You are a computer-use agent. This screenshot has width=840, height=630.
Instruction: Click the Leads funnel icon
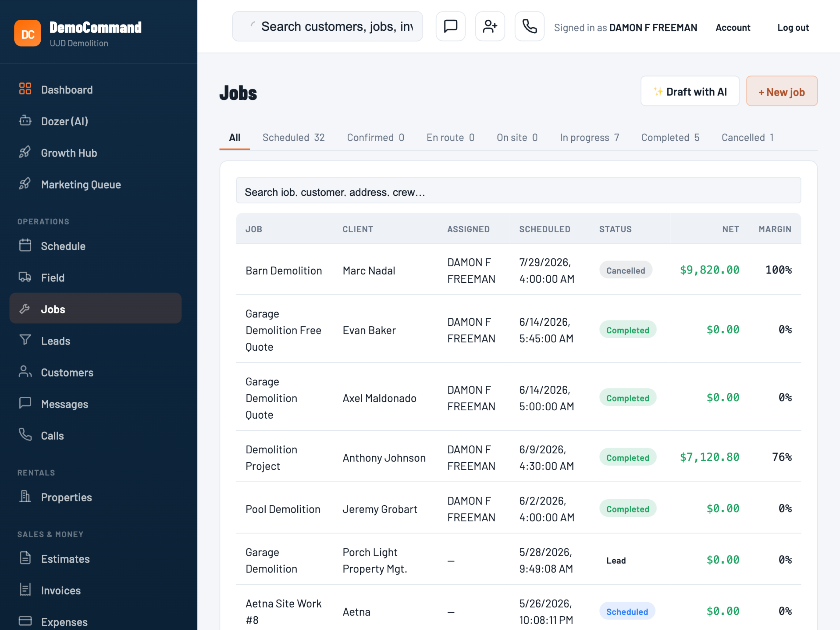click(25, 340)
